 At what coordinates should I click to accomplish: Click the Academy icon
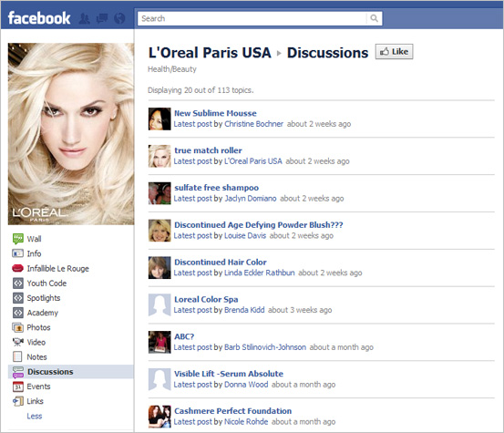point(18,313)
